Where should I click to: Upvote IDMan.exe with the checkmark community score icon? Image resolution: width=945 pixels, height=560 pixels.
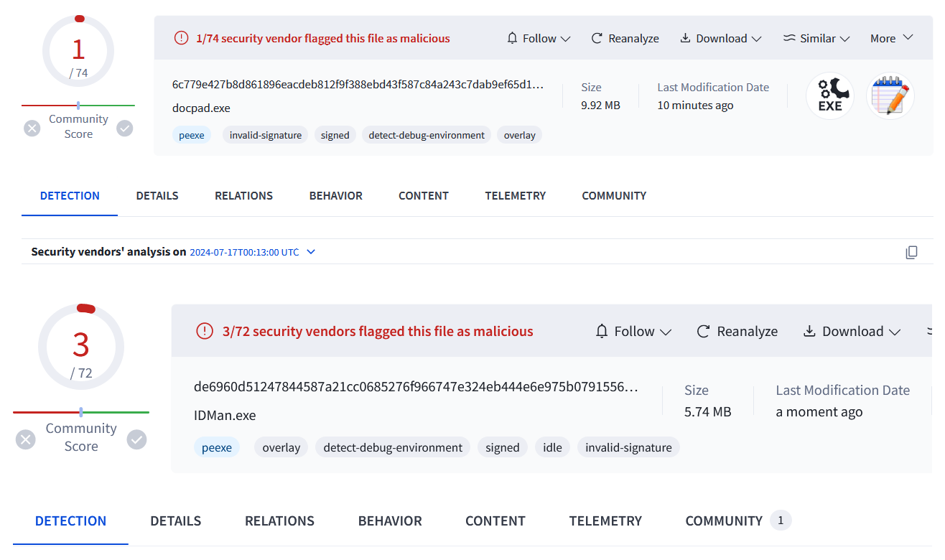click(x=136, y=439)
